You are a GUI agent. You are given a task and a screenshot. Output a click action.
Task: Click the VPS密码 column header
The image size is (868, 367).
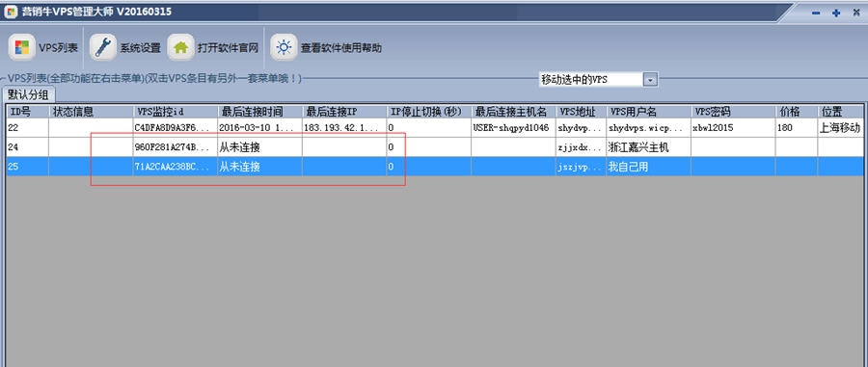[733, 112]
